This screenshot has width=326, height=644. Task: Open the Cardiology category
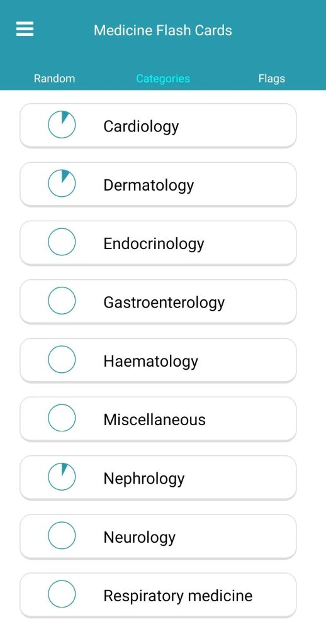click(158, 125)
